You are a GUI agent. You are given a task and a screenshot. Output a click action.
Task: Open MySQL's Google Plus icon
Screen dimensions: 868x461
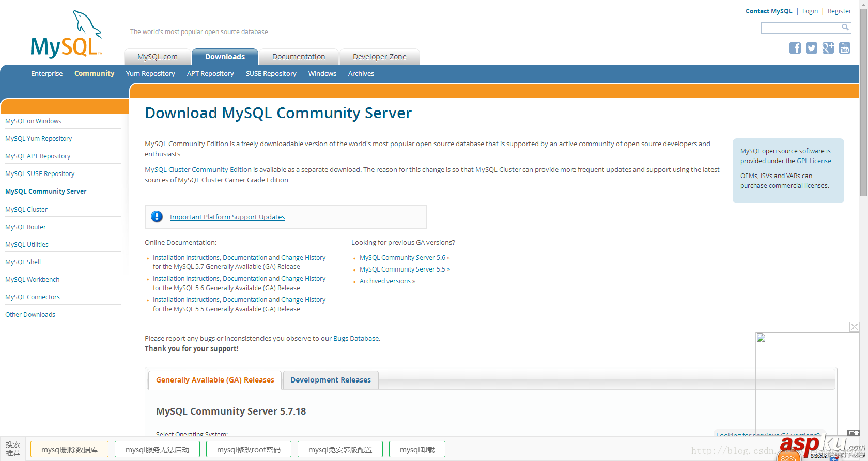tap(828, 48)
